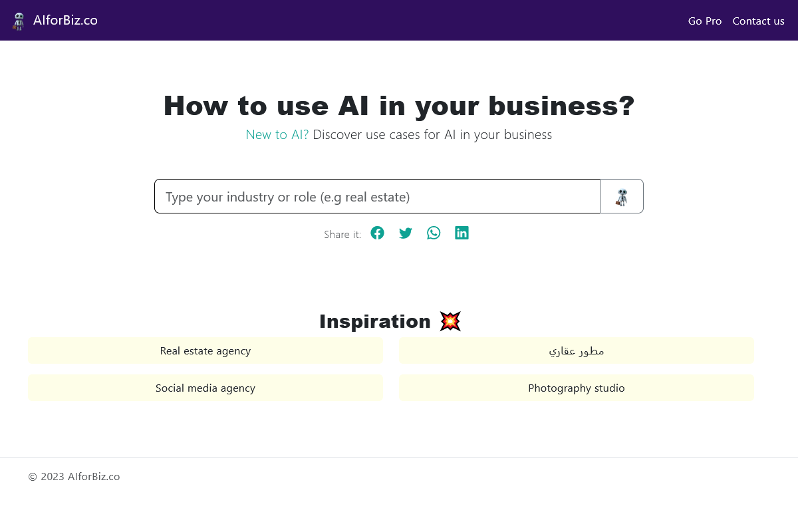Share on LinkedIn
Viewport: 798px width, 532px height.
pyautogui.click(x=462, y=233)
